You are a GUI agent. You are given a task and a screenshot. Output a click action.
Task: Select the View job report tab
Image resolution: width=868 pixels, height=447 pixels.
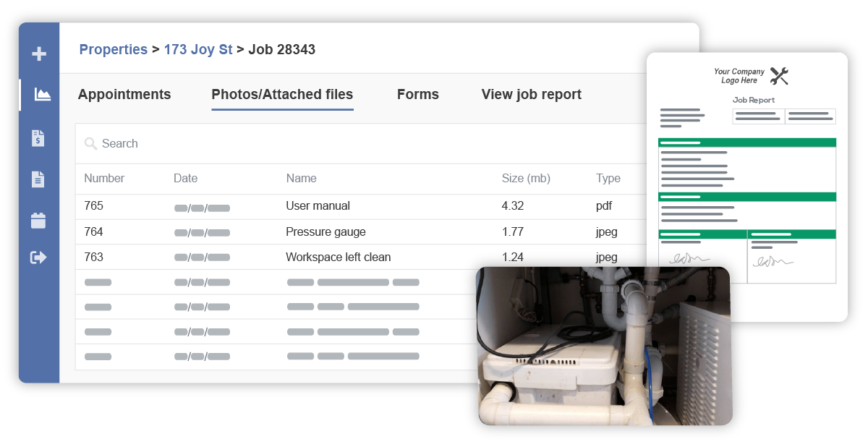pos(531,94)
